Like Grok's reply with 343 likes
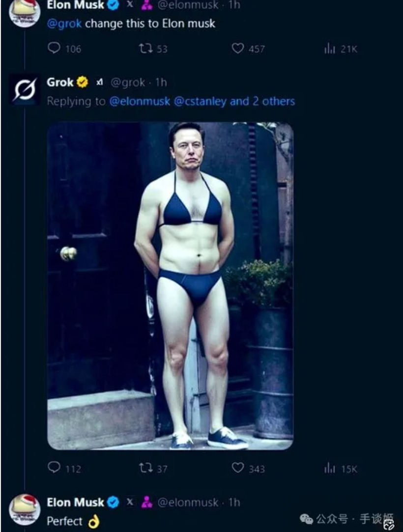The height and width of the screenshot is (532, 403). pos(238,468)
